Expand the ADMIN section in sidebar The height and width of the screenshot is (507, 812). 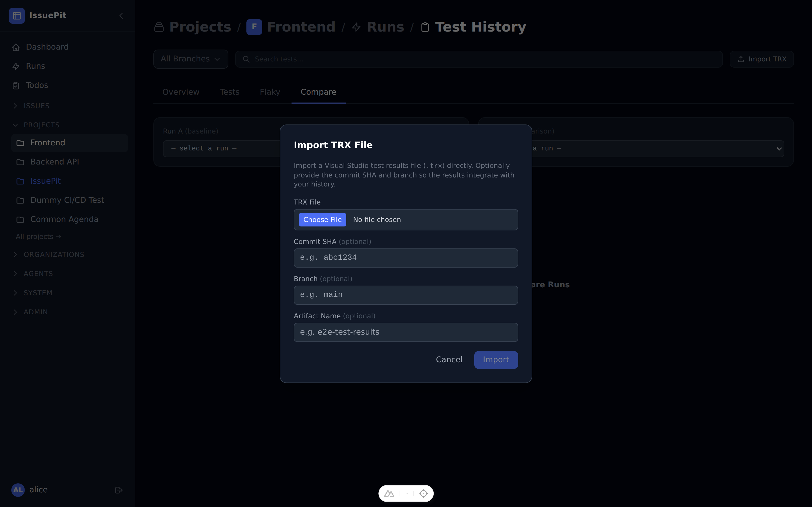pyautogui.click(x=35, y=312)
